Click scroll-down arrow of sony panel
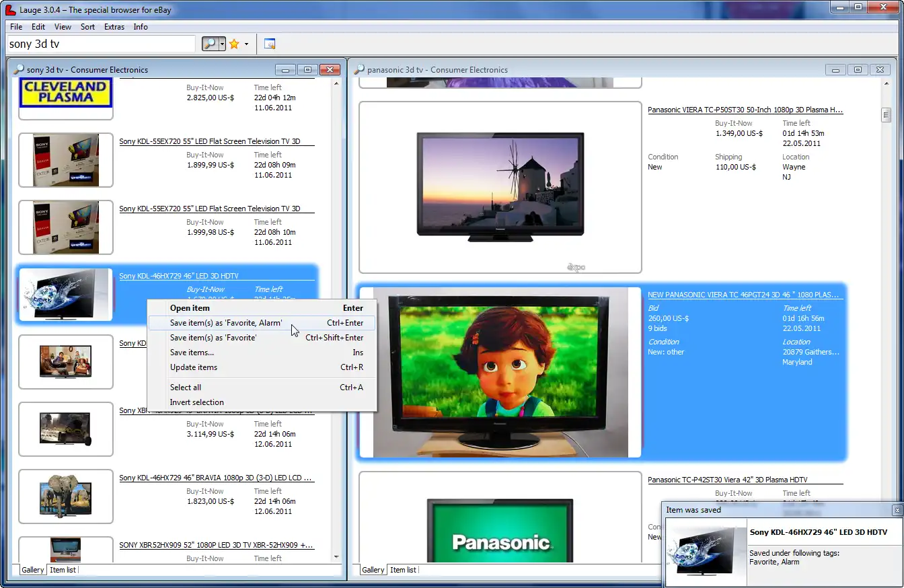904x588 pixels. 336,557
